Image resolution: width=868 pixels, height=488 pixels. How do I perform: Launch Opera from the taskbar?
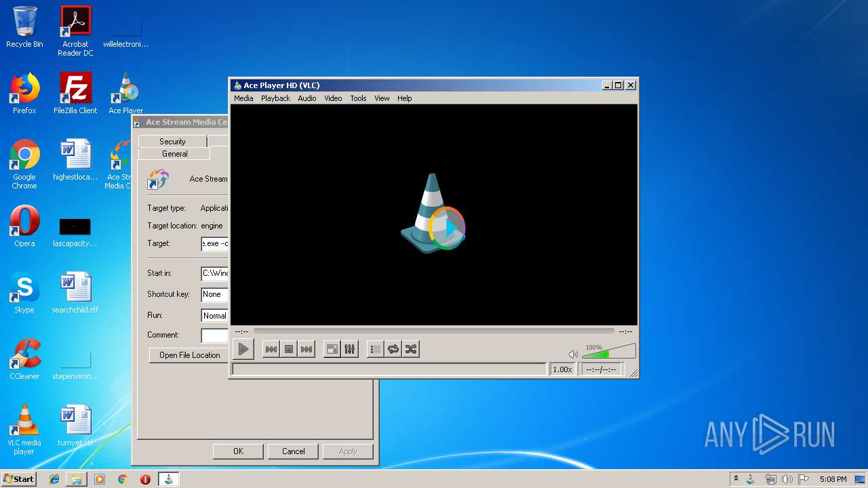pos(145,479)
